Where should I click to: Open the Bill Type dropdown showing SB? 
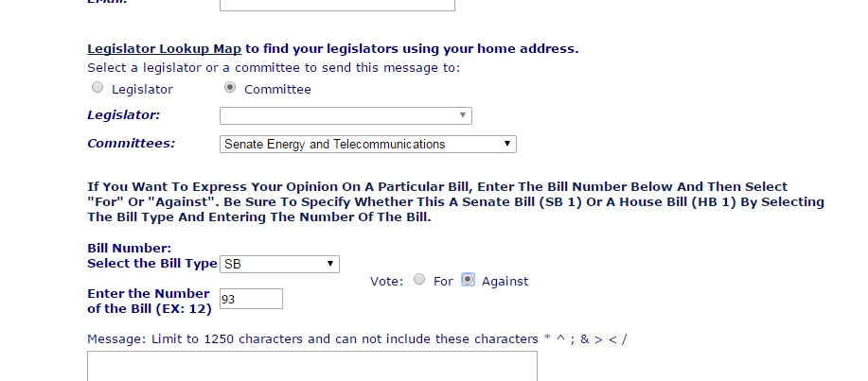[279, 264]
